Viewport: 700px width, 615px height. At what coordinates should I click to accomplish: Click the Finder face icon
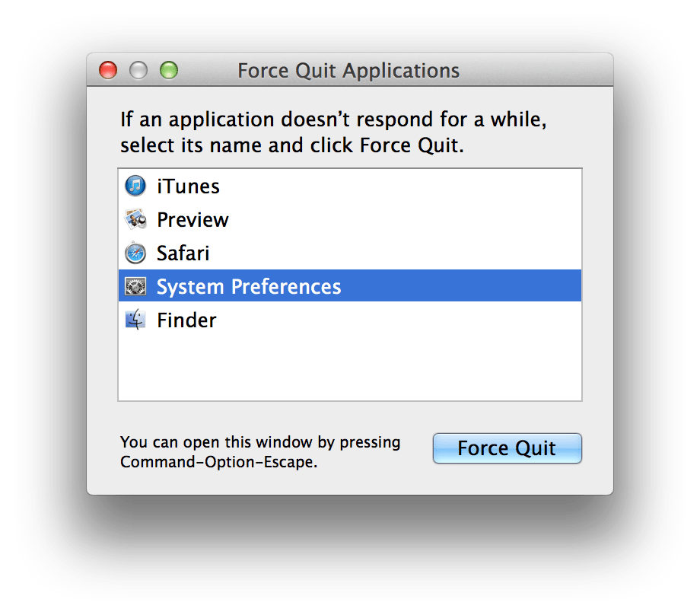click(135, 320)
